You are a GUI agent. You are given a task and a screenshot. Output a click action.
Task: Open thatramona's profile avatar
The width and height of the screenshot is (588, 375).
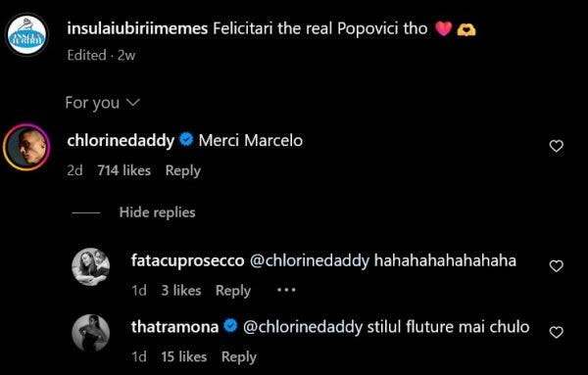coord(91,333)
